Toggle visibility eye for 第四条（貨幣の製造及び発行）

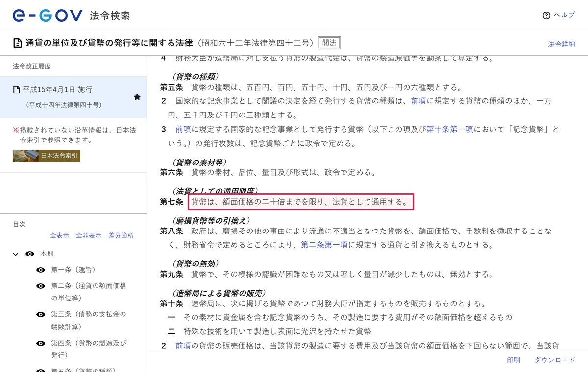coord(41,344)
